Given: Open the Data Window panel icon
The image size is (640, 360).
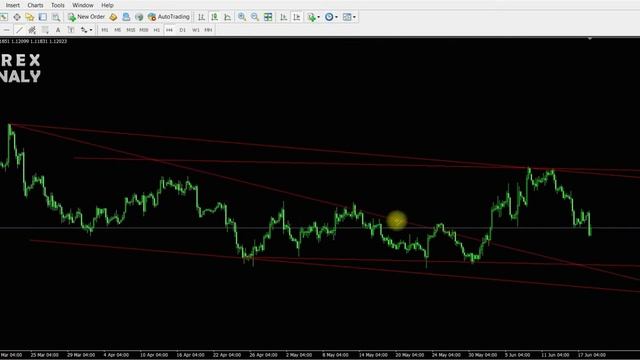Looking at the screenshot, I should [17, 17].
